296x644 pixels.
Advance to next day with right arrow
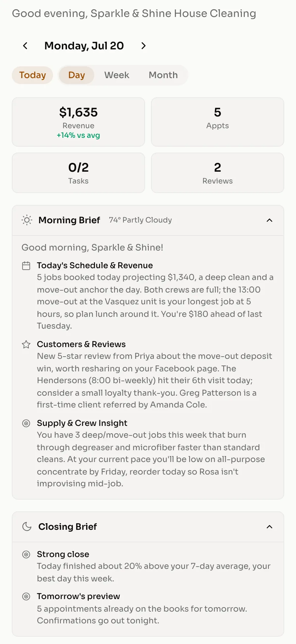(144, 46)
